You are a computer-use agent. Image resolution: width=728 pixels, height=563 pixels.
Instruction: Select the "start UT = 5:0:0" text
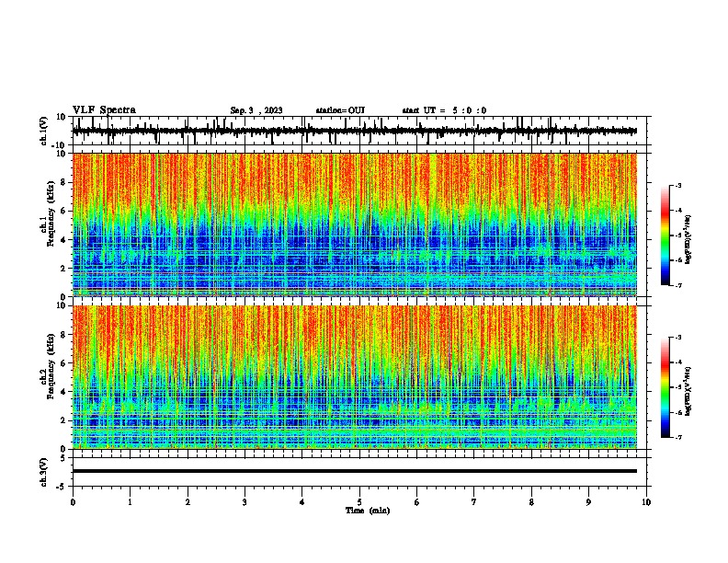pos(444,110)
